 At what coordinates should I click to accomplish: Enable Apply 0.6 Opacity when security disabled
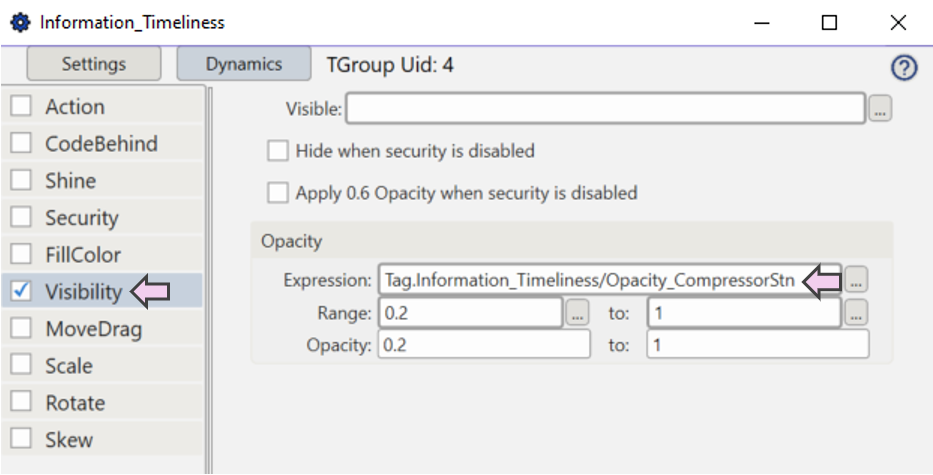[x=278, y=193]
